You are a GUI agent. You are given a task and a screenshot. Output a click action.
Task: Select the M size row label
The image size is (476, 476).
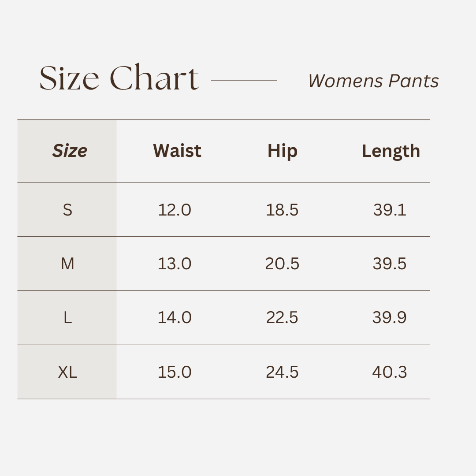pyautogui.click(x=67, y=264)
